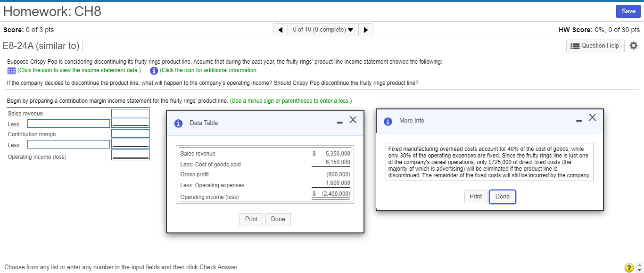Image resolution: width=644 pixels, height=273 pixels.
Task: Open the settings gear icon
Action: [x=633, y=46]
